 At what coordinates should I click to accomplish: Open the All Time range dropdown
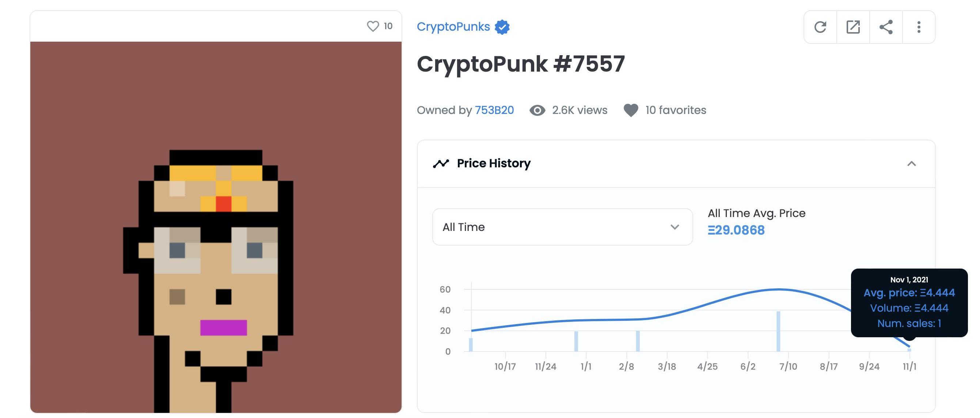coord(562,227)
